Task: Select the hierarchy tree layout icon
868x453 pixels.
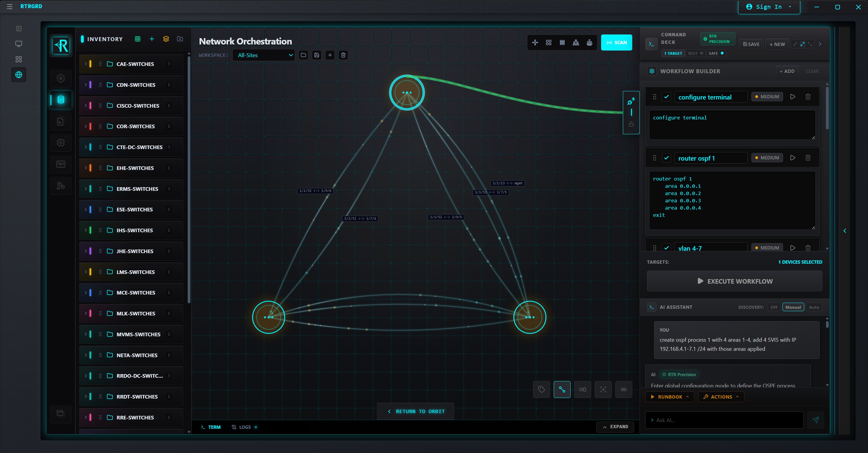Action: point(575,42)
